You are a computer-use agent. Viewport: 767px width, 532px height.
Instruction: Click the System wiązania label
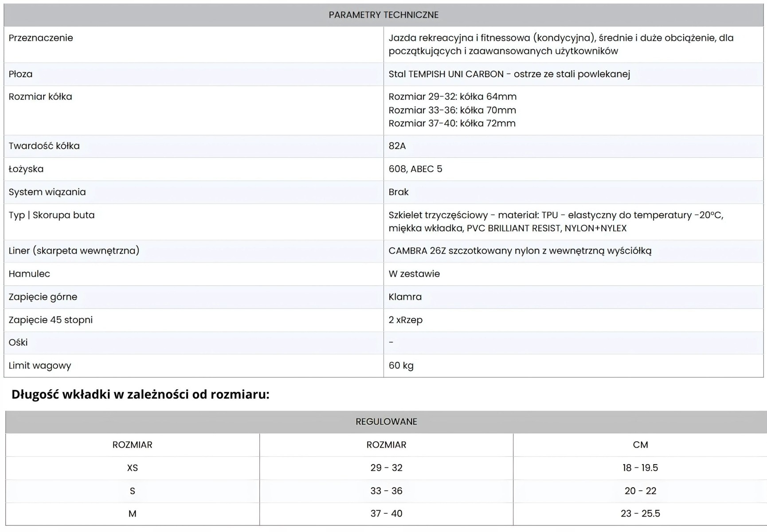click(x=47, y=192)
